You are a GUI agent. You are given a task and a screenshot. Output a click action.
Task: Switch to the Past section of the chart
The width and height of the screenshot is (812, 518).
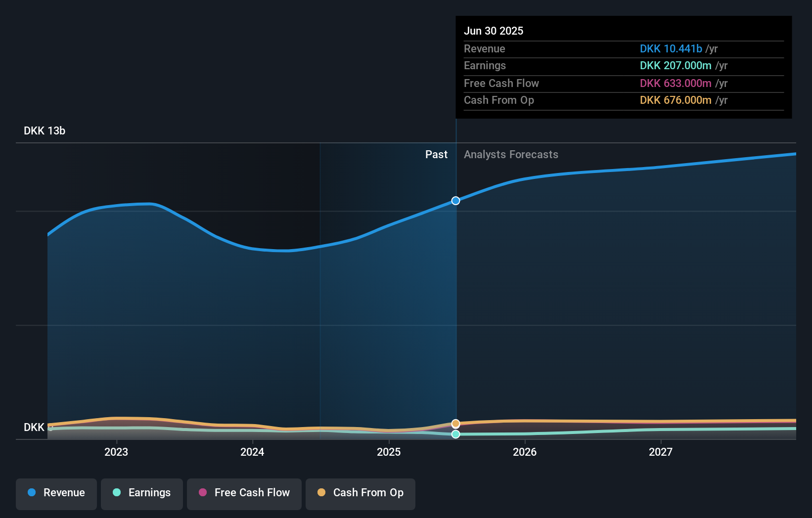click(436, 154)
